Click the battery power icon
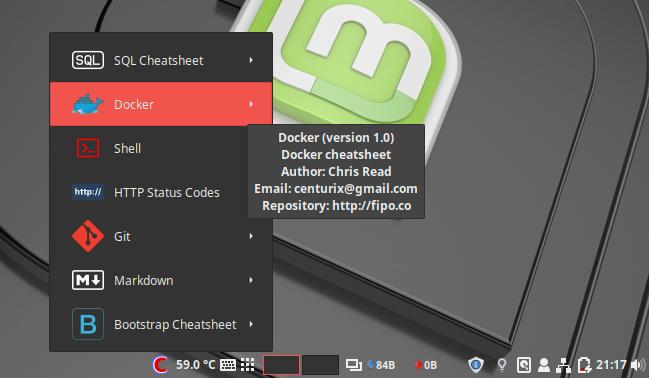649x378 pixels. pos(584,365)
